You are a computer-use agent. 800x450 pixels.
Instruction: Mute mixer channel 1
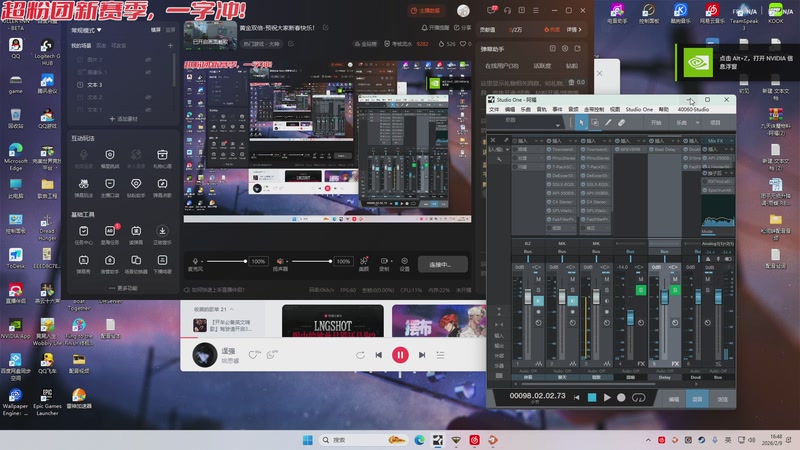pos(538,279)
